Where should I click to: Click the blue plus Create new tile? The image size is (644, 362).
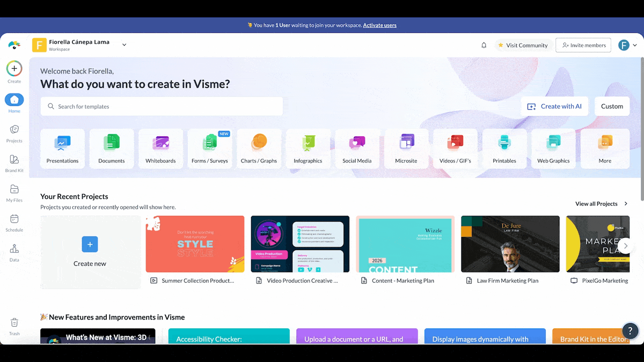[90, 252]
